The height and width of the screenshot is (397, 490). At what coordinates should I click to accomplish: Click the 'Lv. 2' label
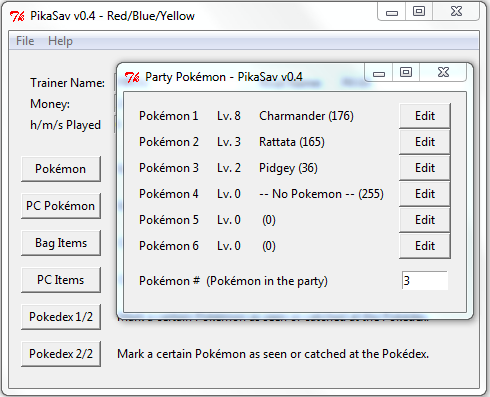[229, 168]
